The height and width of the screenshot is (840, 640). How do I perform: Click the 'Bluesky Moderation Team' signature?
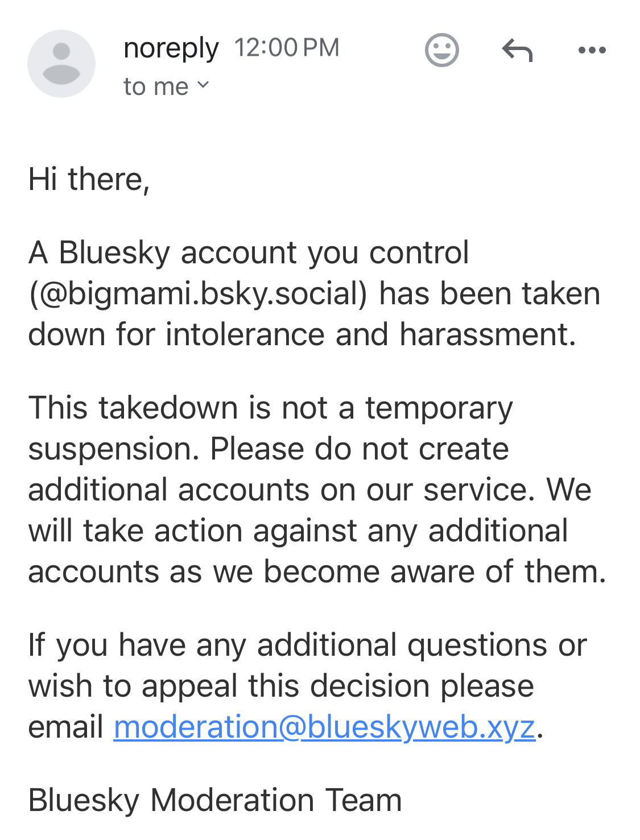215,800
